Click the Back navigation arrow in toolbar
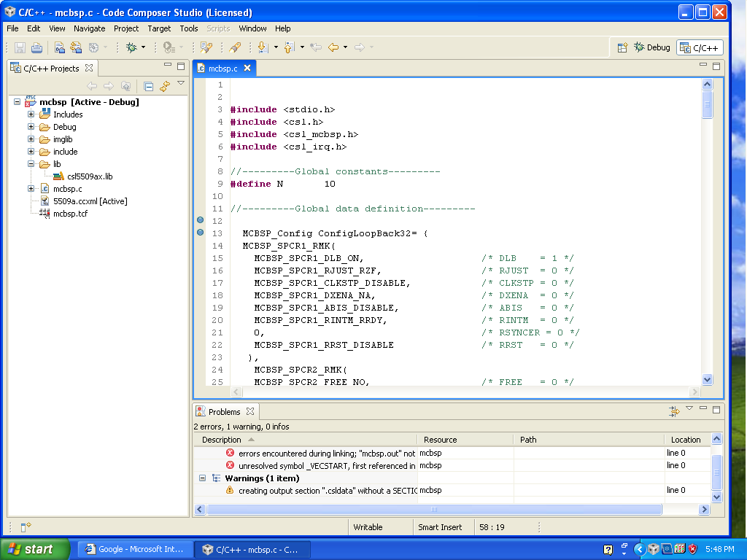 tap(333, 47)
